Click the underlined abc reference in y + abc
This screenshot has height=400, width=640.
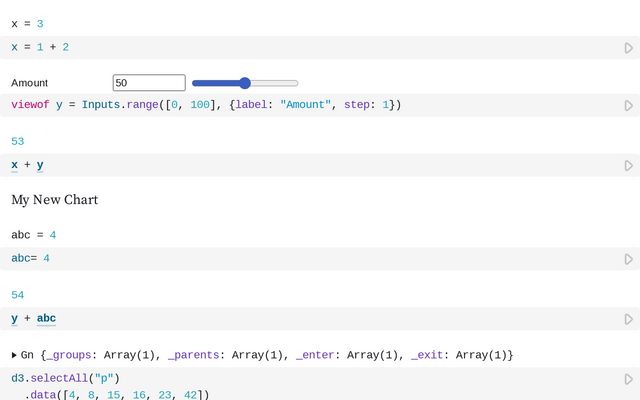coord(46,319)
